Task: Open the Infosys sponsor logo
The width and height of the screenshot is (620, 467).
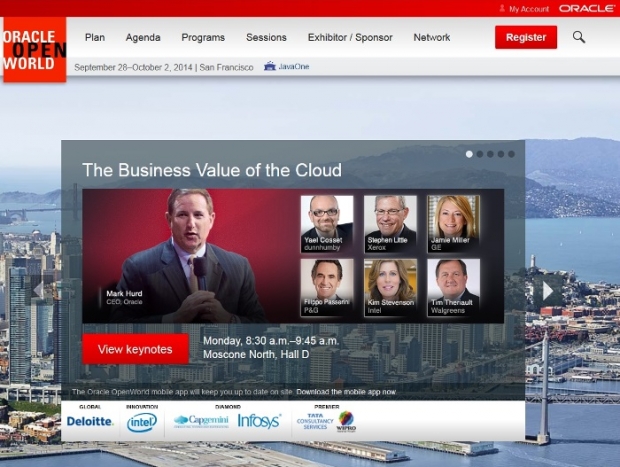Action: point(259,421)
